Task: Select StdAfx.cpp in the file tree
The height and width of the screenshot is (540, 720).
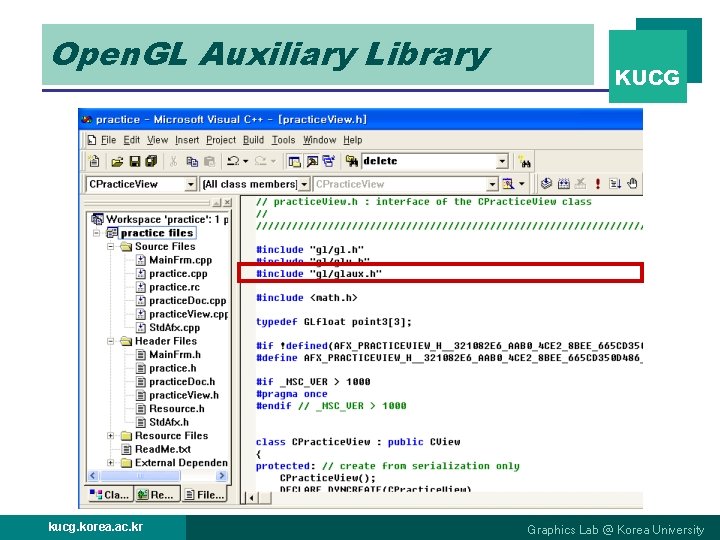Action: click(x=174, y=328)
